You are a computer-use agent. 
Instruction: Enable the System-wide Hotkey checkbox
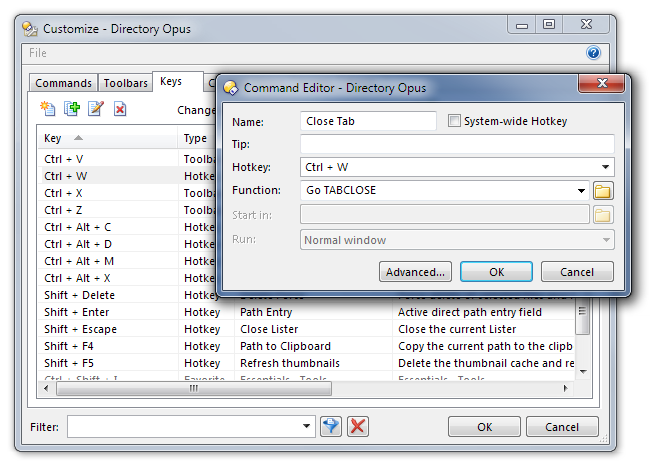click(x=454, y=121)
